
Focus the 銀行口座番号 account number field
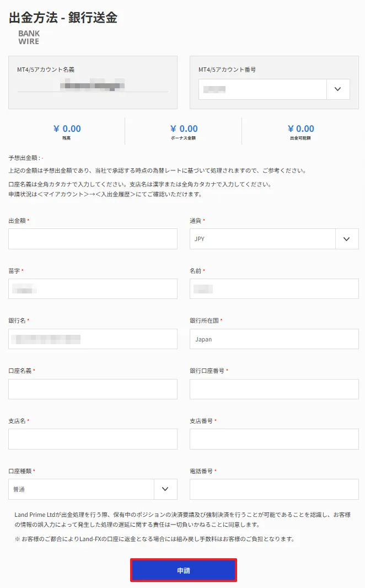coord(274,389)
